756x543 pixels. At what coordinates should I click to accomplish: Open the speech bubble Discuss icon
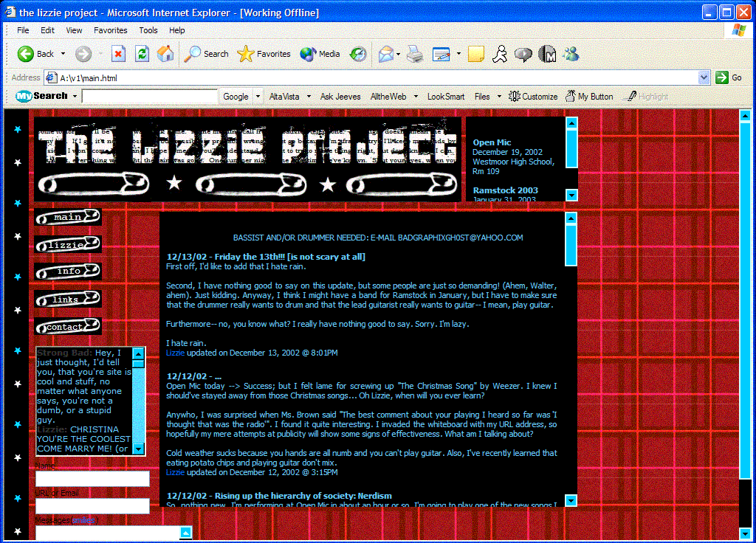pos(523,54)
